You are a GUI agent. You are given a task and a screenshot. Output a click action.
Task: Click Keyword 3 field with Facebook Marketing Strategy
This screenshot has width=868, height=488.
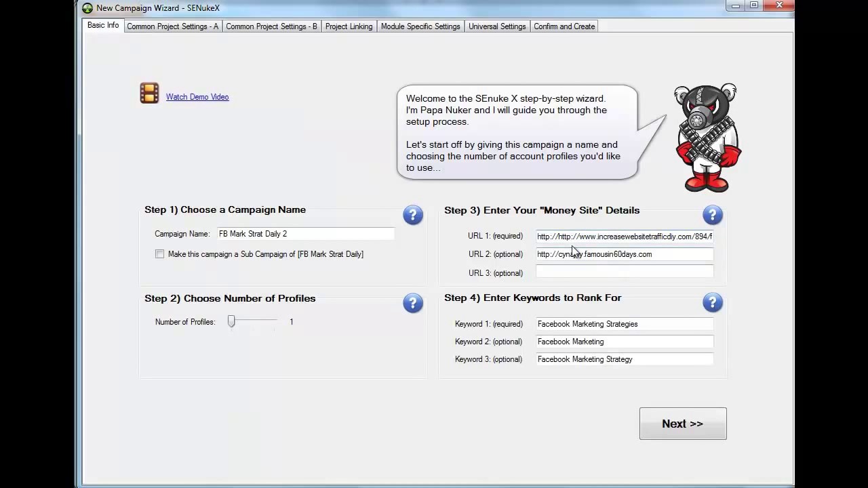[x=625, y=359]
